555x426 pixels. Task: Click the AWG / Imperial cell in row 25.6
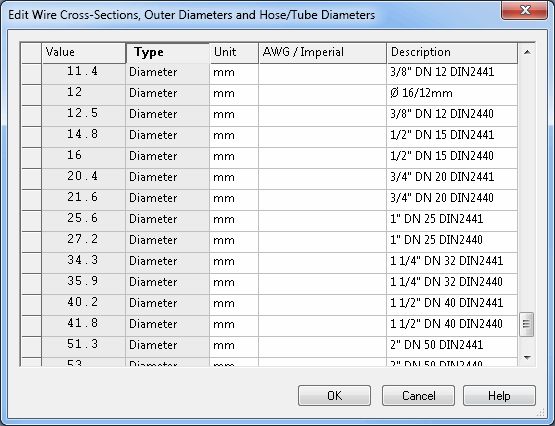322,220
